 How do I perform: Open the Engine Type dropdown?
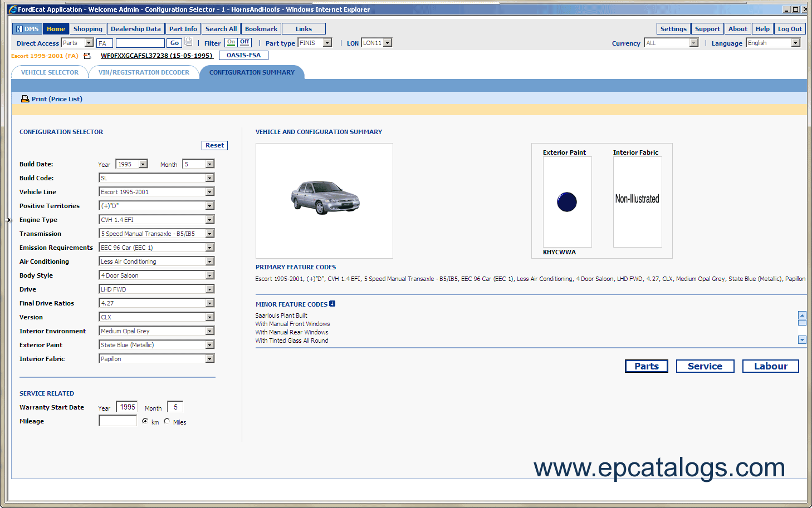[211, 219]
